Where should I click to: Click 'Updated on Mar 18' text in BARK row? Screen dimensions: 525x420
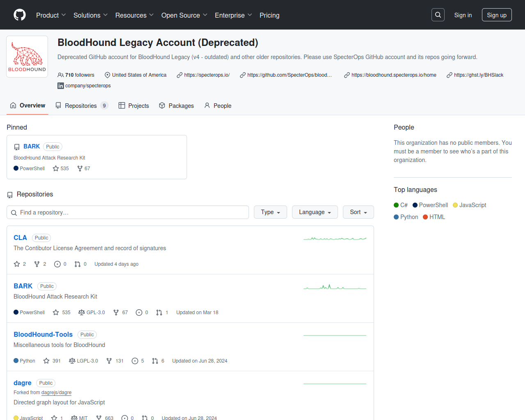coord(197,313)
